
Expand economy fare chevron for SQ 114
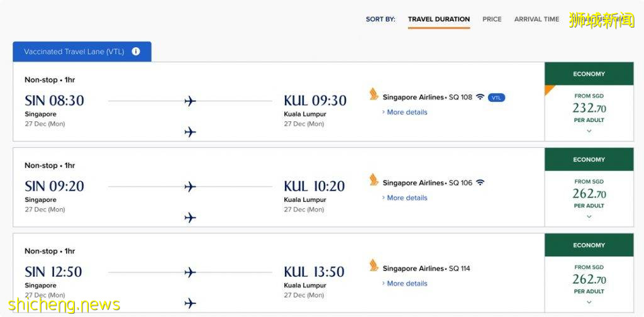(x=589, y=303)
